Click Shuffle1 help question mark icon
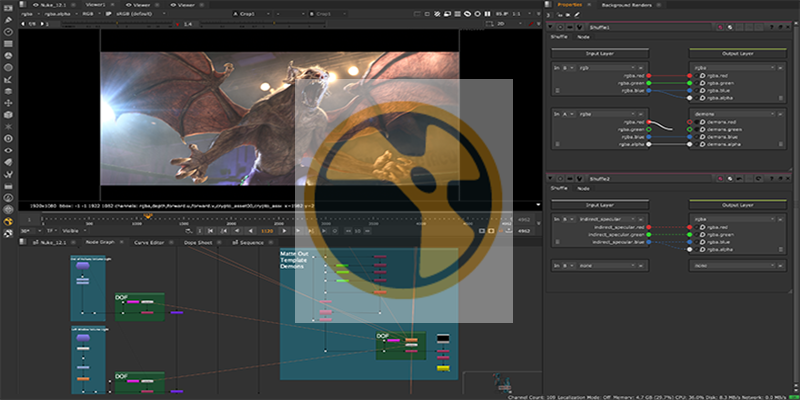Screen dimensions: 800x400 tap(771, 28)
